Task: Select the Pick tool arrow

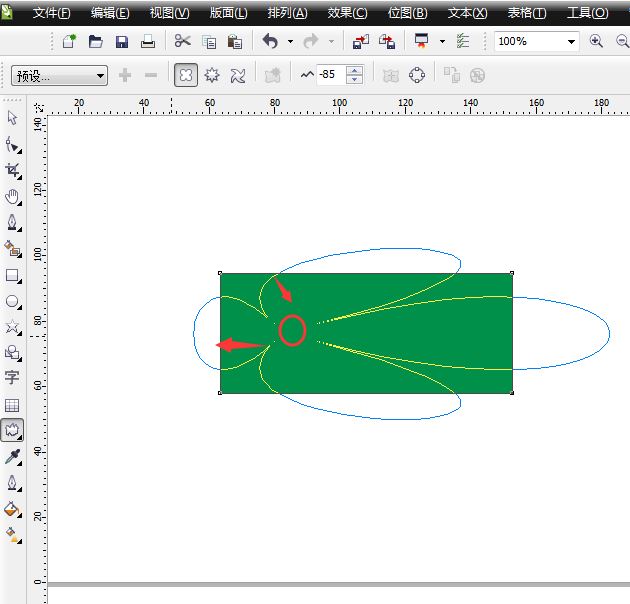Action: [12, 118]
